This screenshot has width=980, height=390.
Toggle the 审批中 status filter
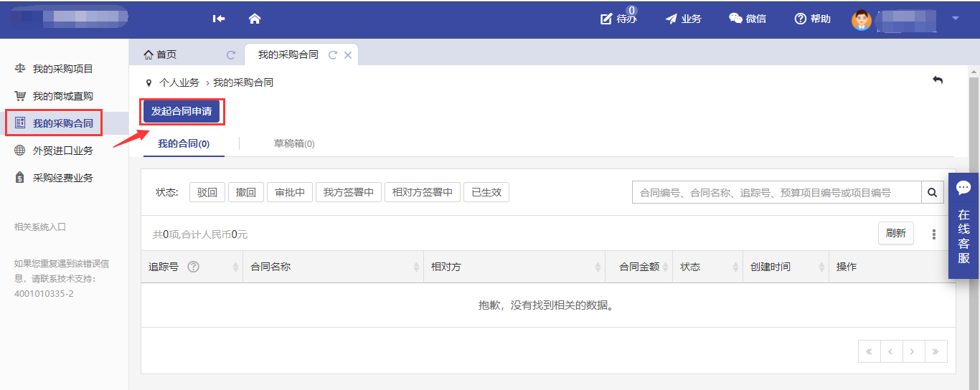290,192
